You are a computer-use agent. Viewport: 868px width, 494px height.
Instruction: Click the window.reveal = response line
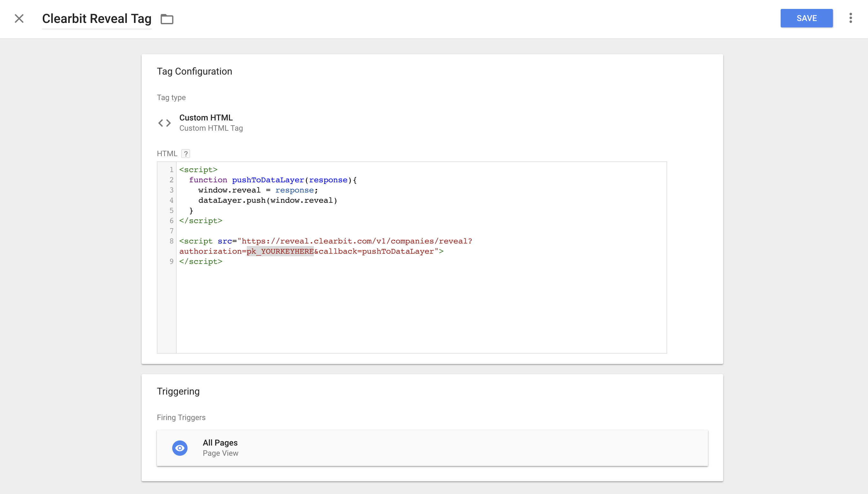click(258, 190)
